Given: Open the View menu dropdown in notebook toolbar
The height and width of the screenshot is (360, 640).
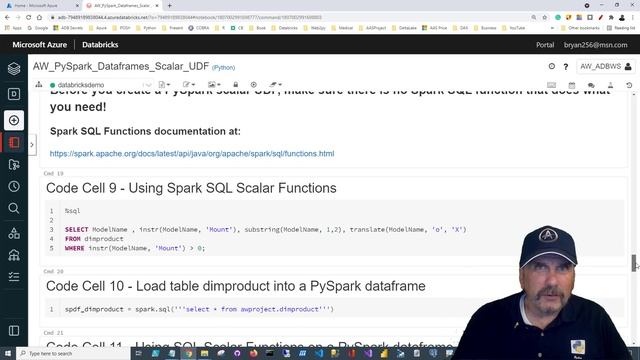Looking at the screenshot, I should tap(213, 84).
